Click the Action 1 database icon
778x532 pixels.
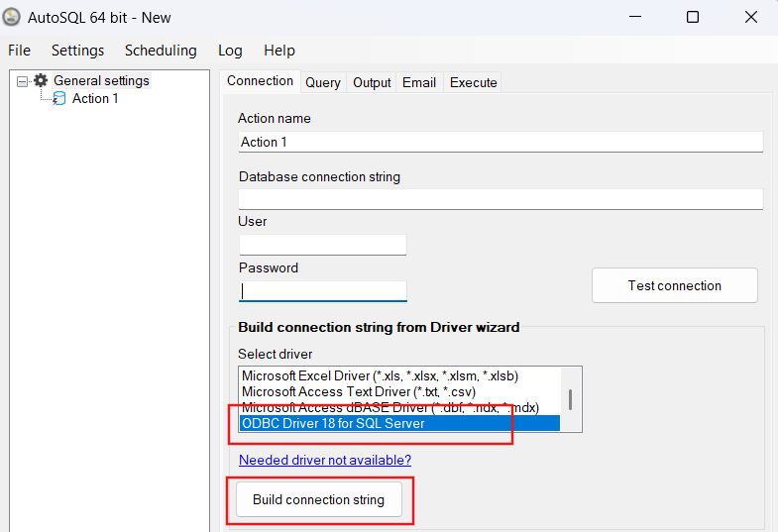(x=59, y=98)
